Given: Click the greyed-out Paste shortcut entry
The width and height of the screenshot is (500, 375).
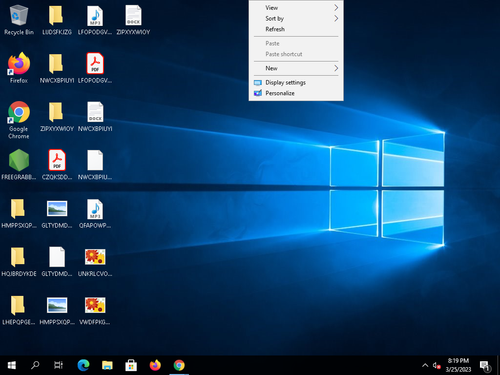Looking at the screenshot, I should pyautogui.click(x=296, y=54).
